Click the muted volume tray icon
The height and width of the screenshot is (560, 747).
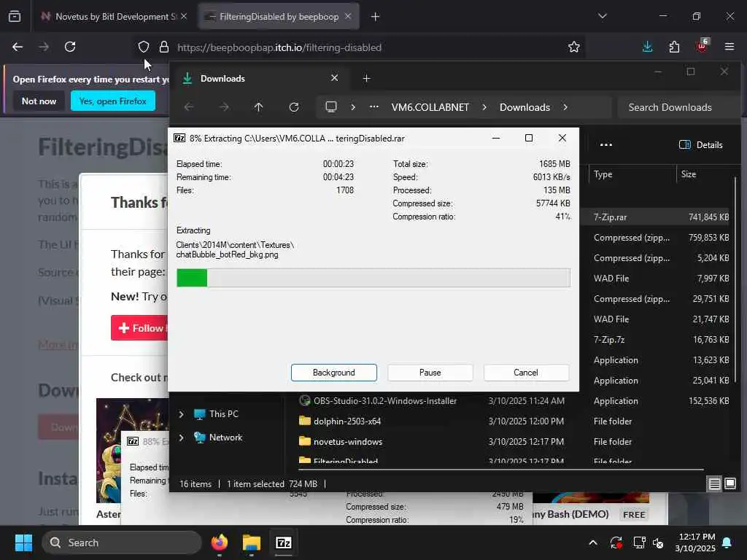point(659,542)
